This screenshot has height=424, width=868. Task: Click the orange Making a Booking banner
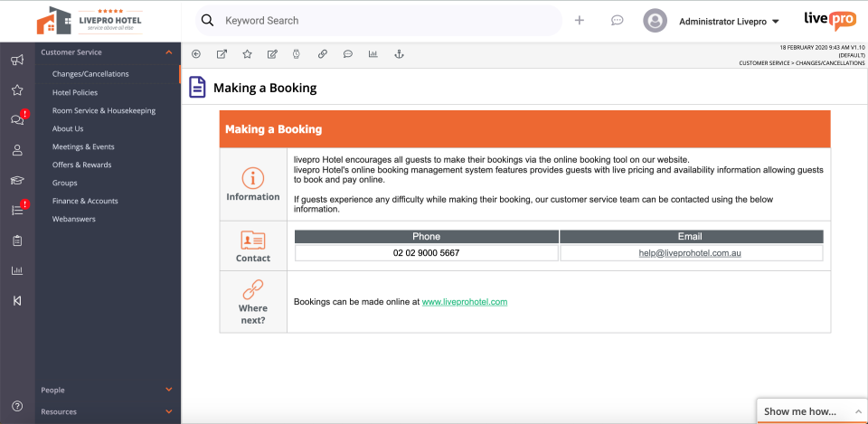[x=524, y=129]
